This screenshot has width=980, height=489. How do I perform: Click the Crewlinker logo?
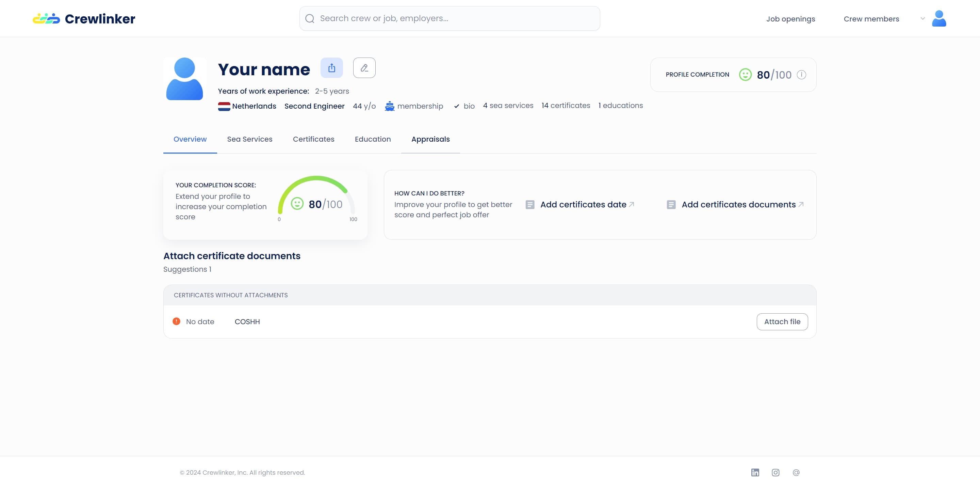point(84,19)
